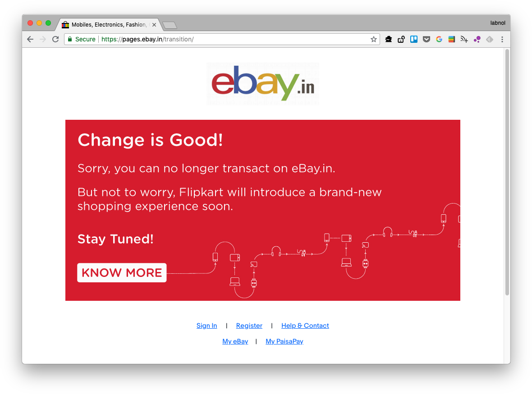Screen dimensions: 532x394
Task: Save the page with the Pocket extension icon
Action: tap(427, 39)
